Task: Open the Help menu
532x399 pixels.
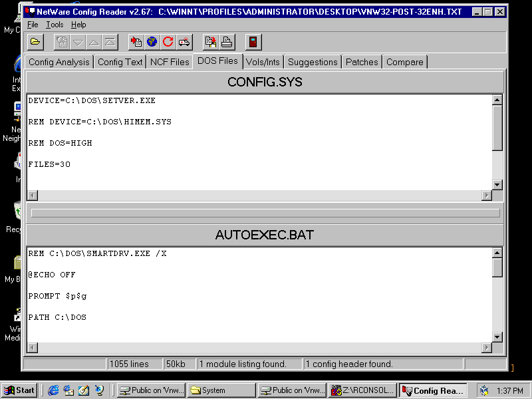Action: (78, 25)
